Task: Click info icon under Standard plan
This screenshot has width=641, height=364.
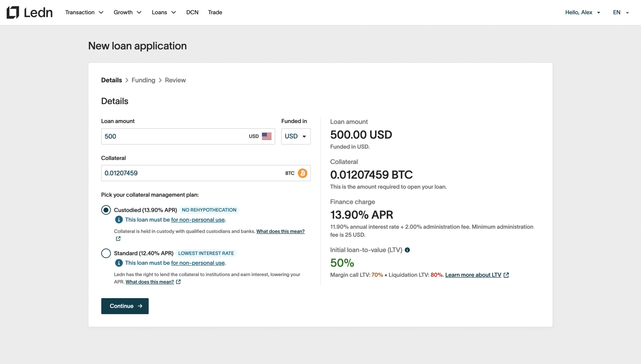Action: [x=119, y=263]
